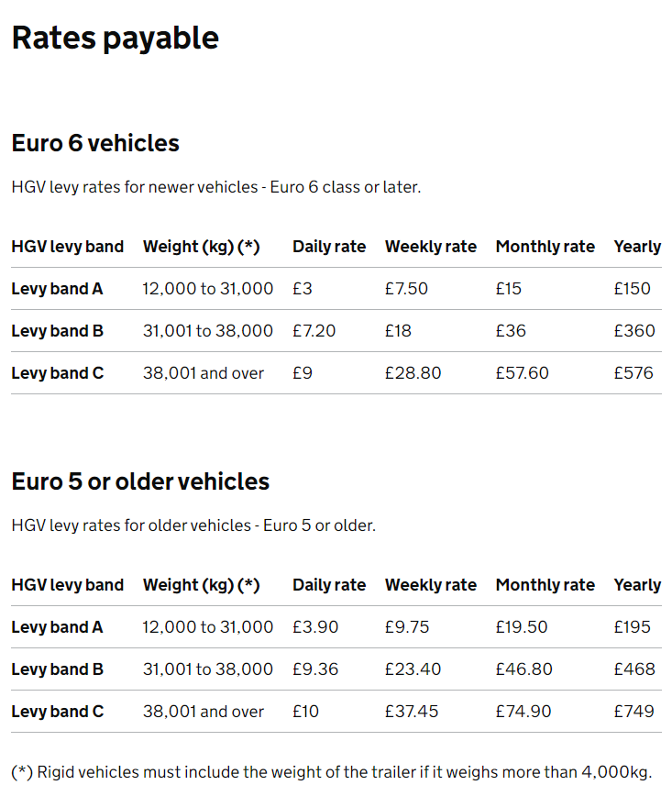Click the £37.45 weekly rate cell
Image resolution: width=672 pixels, height=796 pixels.
point(413,712)
